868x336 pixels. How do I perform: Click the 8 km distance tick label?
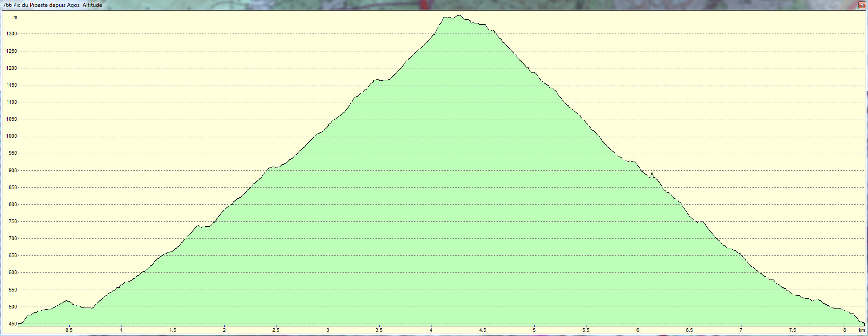[x=844, y=330]
